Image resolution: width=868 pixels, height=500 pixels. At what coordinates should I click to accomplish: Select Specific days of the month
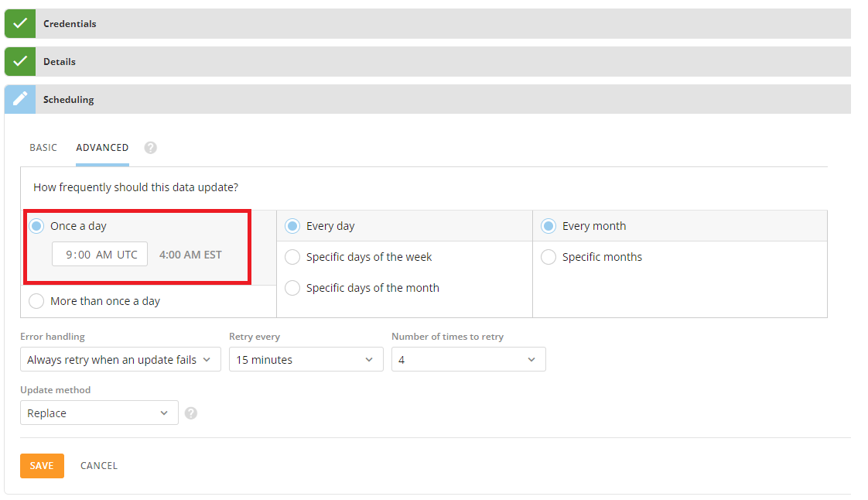tap(292, 288)
